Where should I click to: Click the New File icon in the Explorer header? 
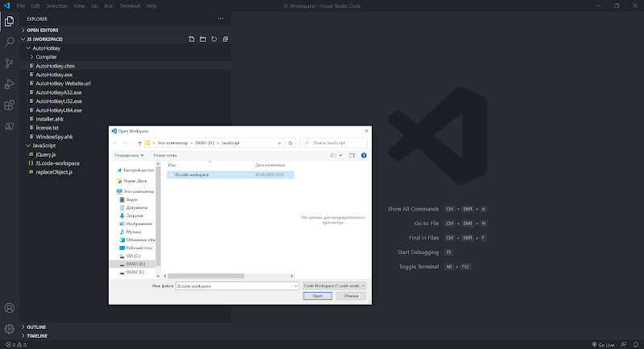click(192, 39)
